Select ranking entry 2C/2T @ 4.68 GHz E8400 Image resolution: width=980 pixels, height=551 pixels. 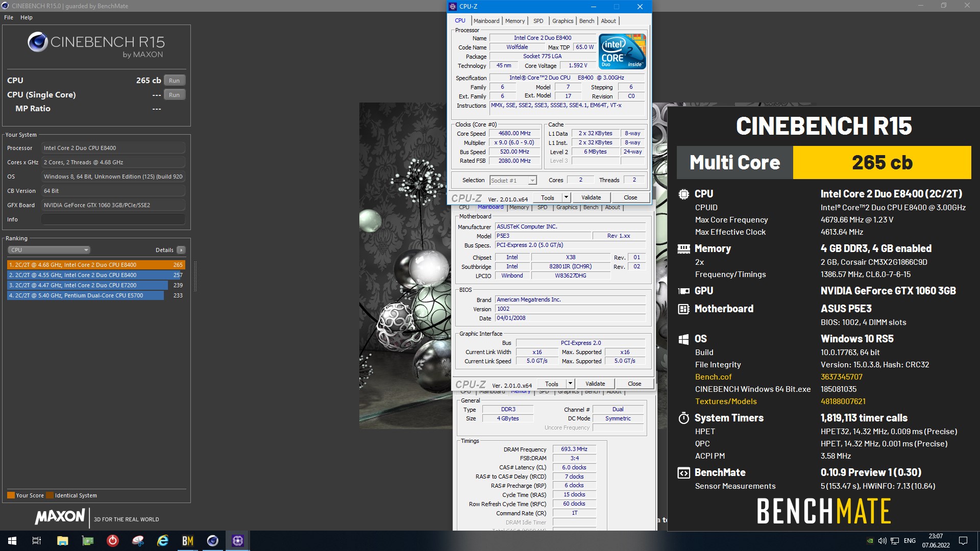point(96,265)
